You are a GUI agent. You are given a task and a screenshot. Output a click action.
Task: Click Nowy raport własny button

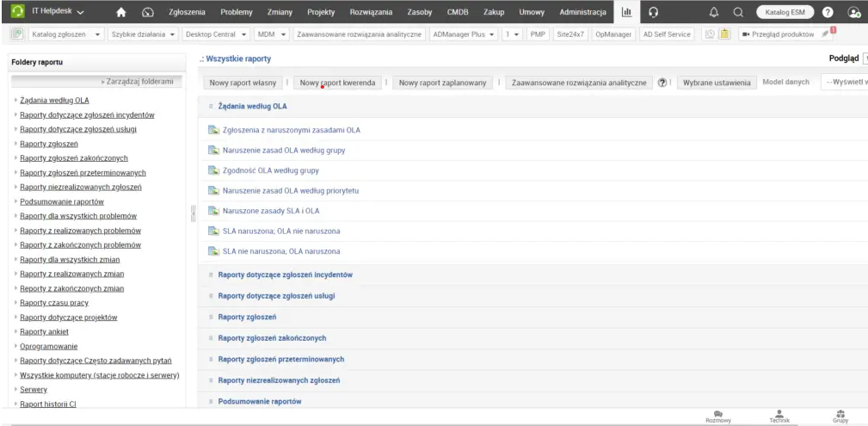(x=243, y=83)
